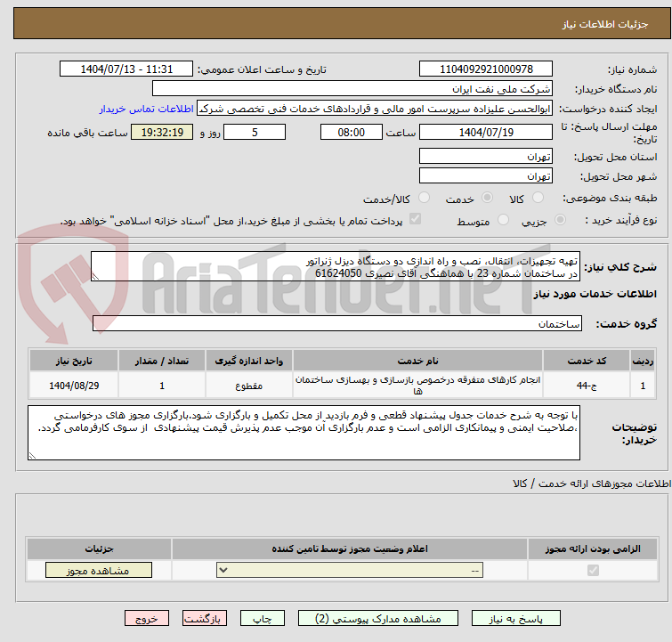This screenshot has width=672, height=642.
Task: Open 'اطلاعات تماس خریدار' link
Action: click(x=147, y=109)
